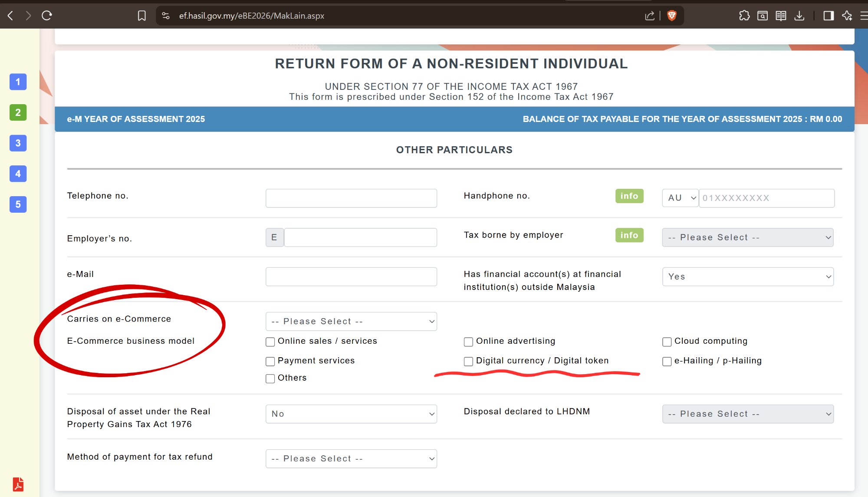Click the share icon in the address bar
868x497 pixels.
(x=649, y=16)
